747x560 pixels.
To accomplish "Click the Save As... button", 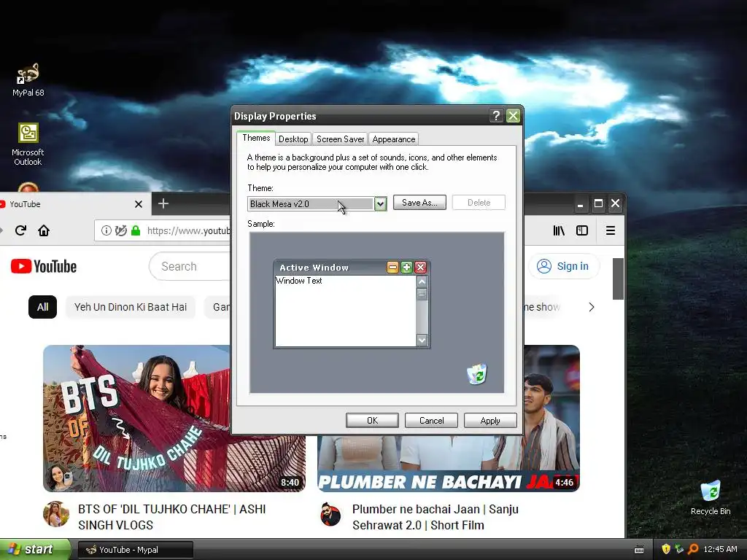I will point(419,203).
